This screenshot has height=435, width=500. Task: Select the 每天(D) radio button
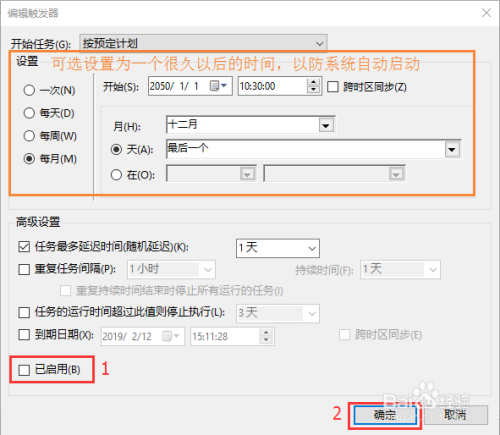[x=29, y=113]
